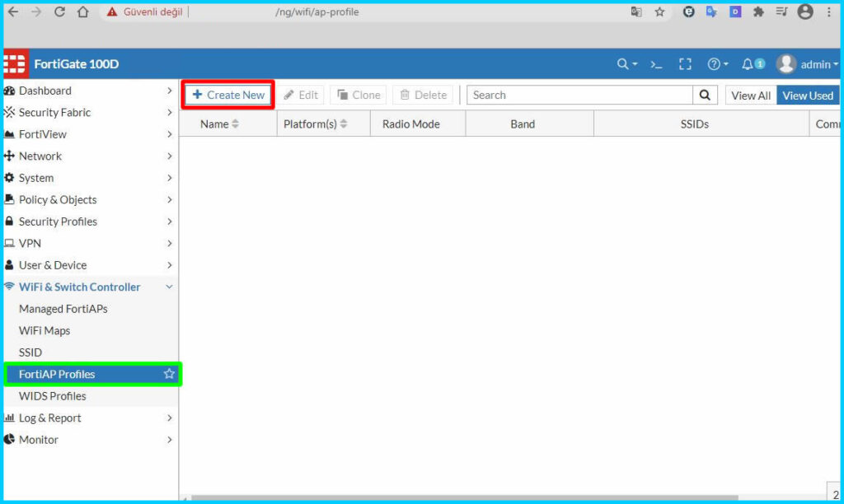Open the FortiGate header search icon
844x504 pixels.
pyautogui.click(x=626, y=64)
